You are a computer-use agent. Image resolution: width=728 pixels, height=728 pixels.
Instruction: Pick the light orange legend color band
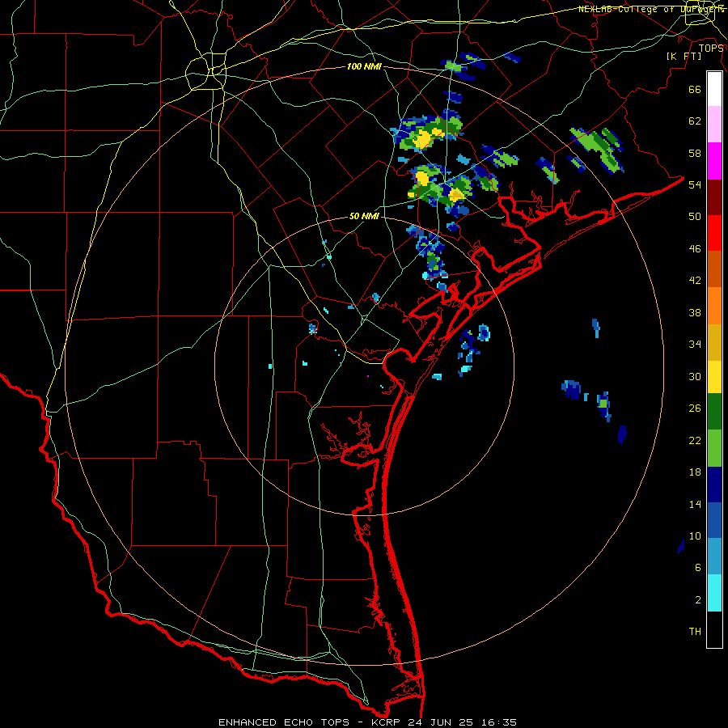click(714, 306)
